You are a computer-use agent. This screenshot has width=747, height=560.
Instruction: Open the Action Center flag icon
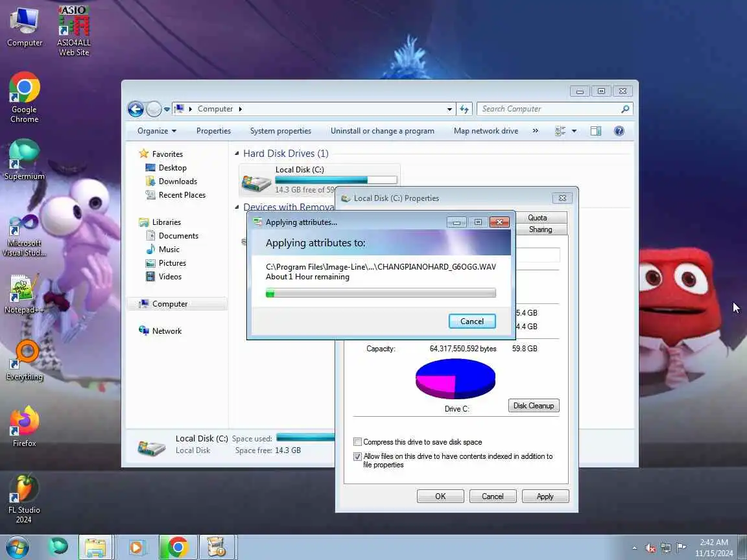tap(682, 548)
